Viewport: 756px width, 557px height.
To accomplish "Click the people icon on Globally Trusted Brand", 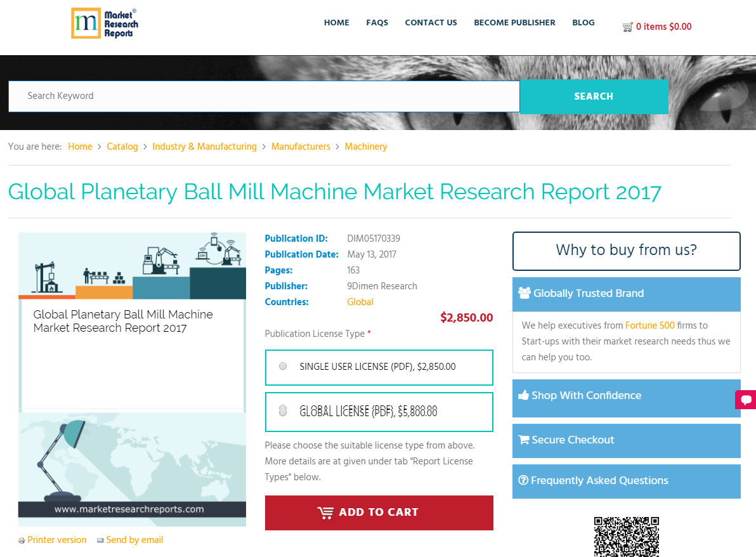I will click(525, 292).
